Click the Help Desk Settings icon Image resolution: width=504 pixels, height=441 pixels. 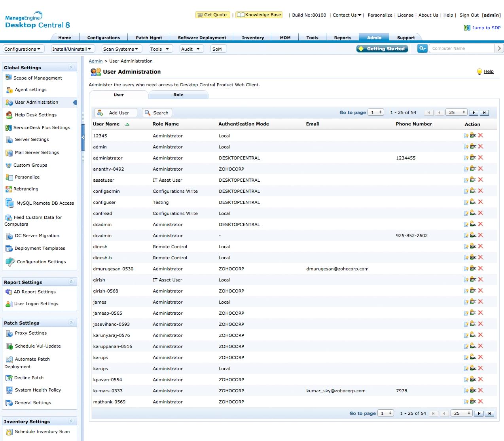[x=9, y=115]
